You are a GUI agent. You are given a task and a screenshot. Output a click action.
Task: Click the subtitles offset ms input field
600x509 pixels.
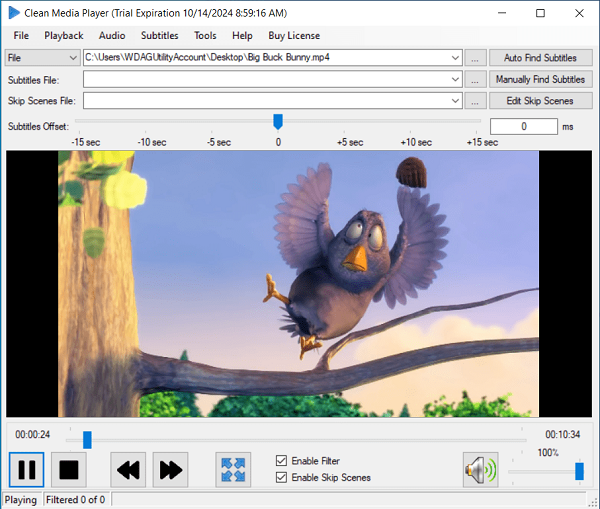click(x=523, y=126)
